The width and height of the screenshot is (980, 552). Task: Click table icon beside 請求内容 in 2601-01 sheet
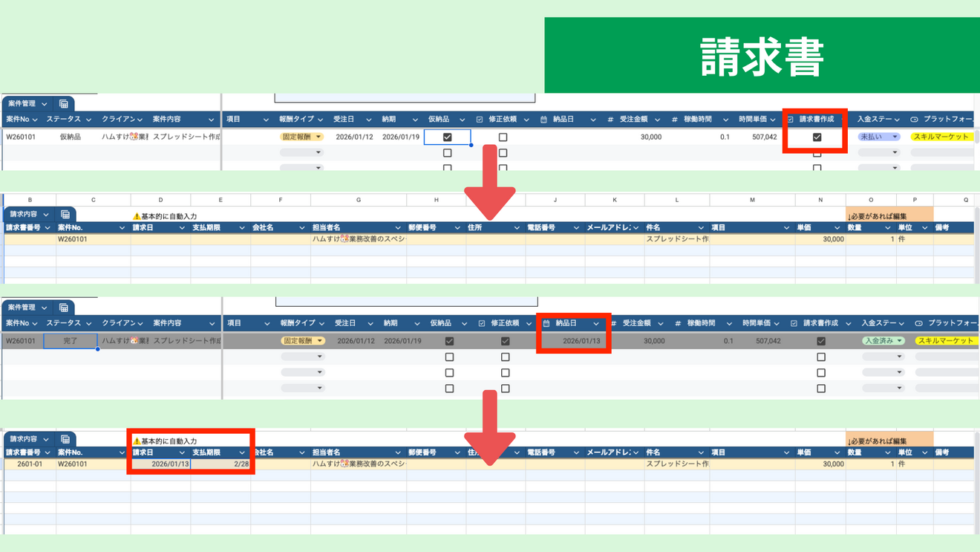pos(65,439)
